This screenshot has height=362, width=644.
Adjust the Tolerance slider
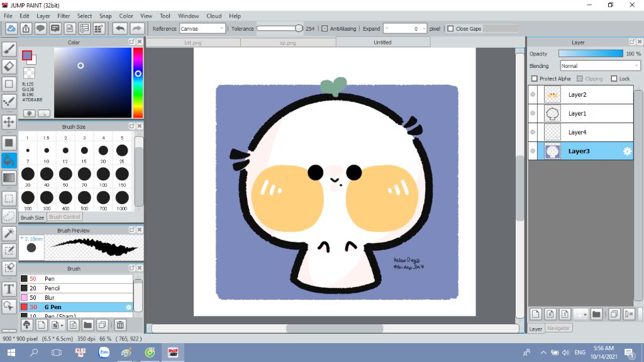279,28
